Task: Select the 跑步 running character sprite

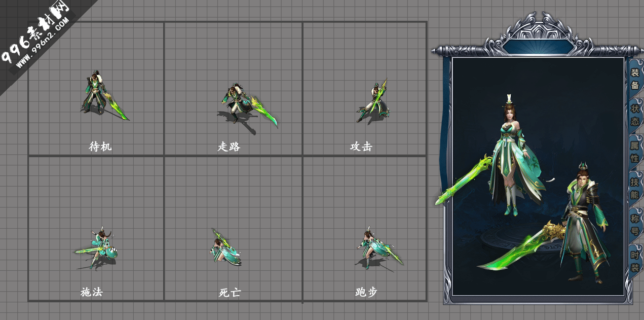Action: coord(379,248)
